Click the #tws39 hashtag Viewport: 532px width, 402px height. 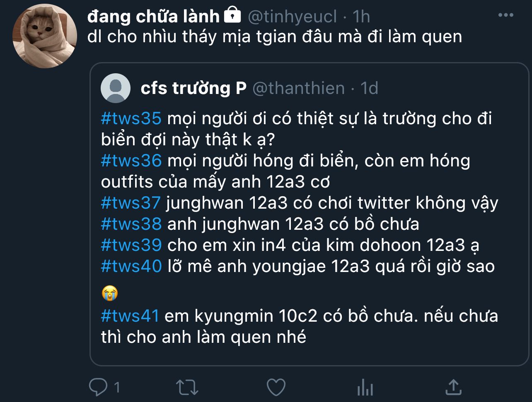point(131,245)
